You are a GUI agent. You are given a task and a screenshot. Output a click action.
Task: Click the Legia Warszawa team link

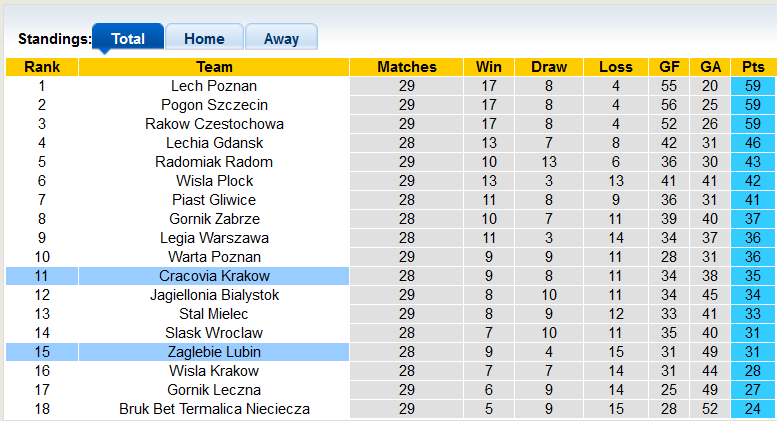[214, 238]
